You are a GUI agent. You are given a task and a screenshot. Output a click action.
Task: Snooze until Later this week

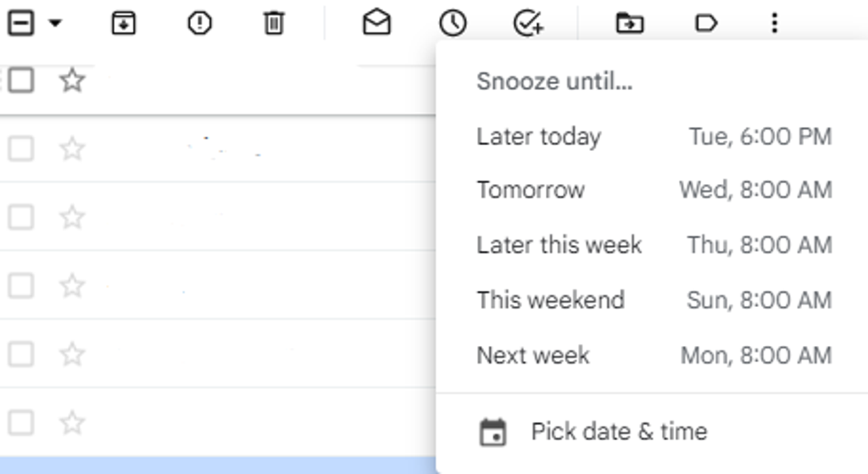(653, 245)
